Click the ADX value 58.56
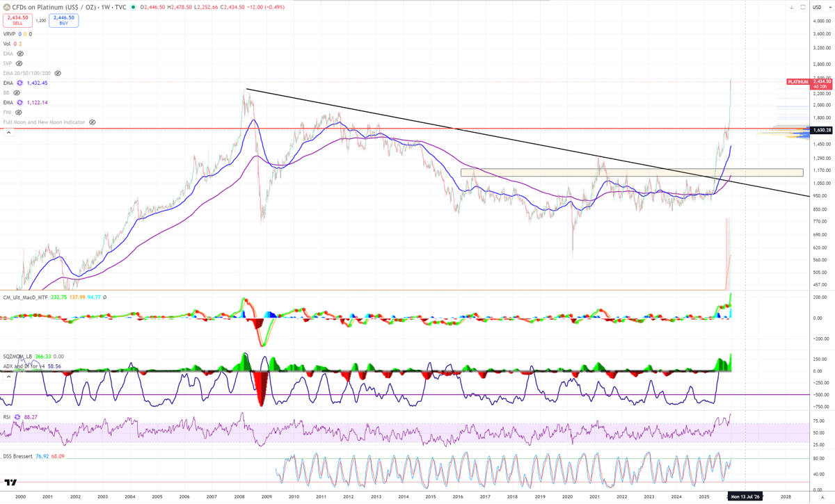 [55, 365]
